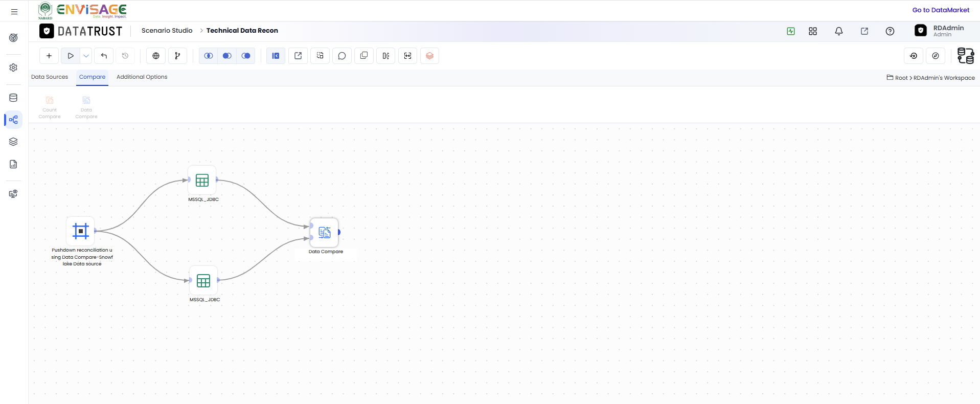Click the header external link icon

point(864,31)
